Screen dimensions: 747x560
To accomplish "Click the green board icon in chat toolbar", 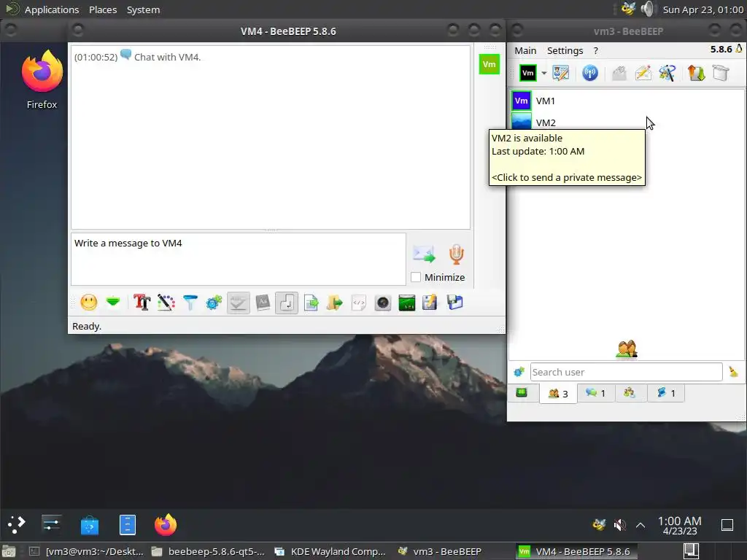I will 407,303.
